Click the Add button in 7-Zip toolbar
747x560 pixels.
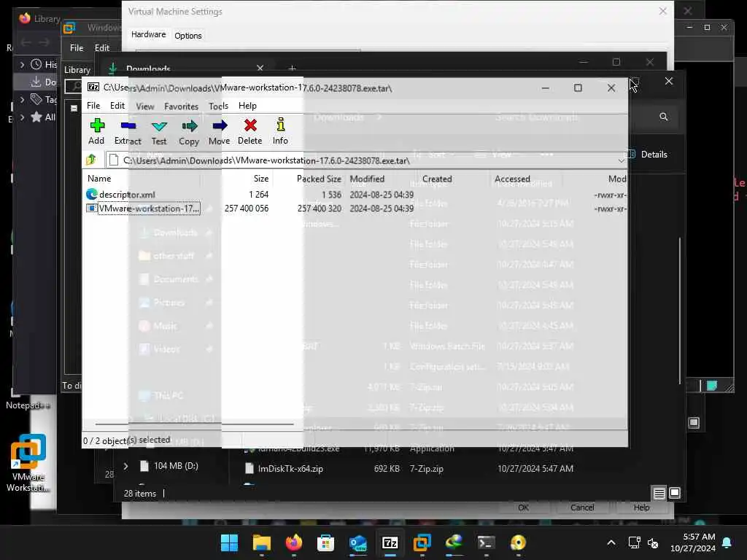click(97, 131)
